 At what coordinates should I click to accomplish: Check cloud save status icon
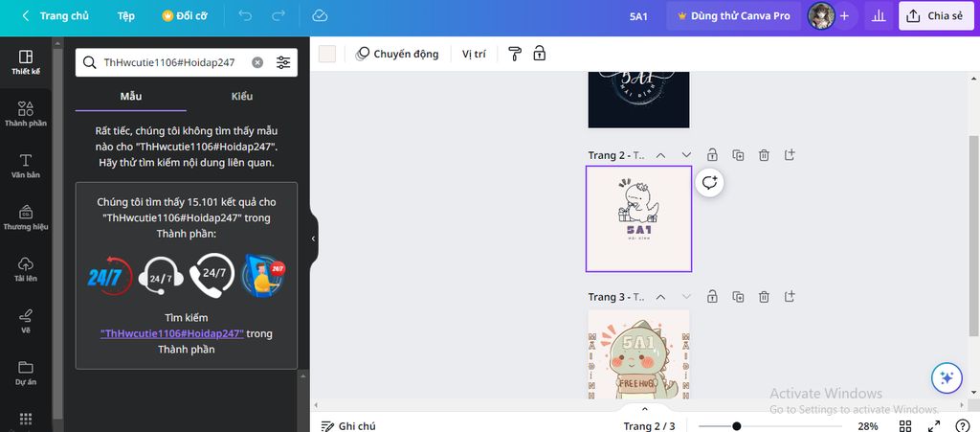click(320, 15)
